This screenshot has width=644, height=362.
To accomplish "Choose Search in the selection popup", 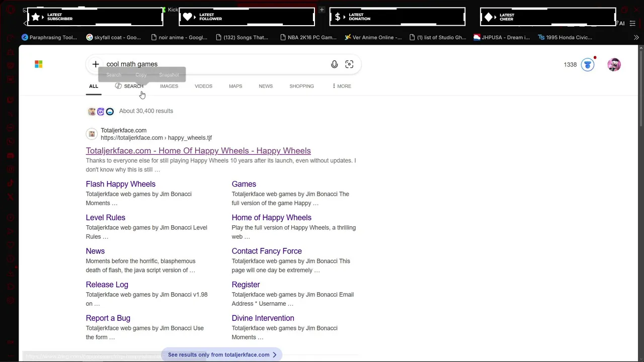I will click(114, 75).
